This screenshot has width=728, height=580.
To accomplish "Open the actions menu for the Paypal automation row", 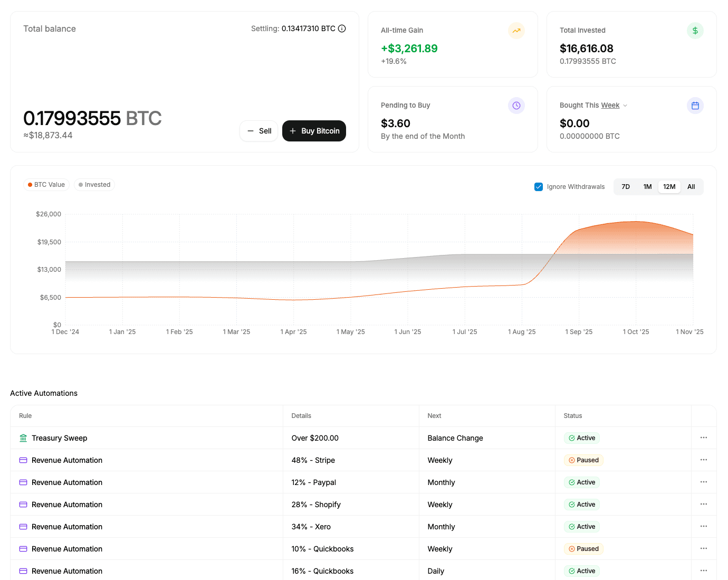I will pos(703,482).
